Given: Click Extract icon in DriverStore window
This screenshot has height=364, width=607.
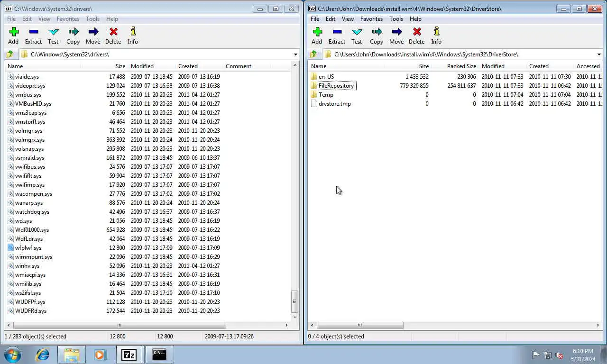Looking at the screenshot, I should (x=337, y=32).
